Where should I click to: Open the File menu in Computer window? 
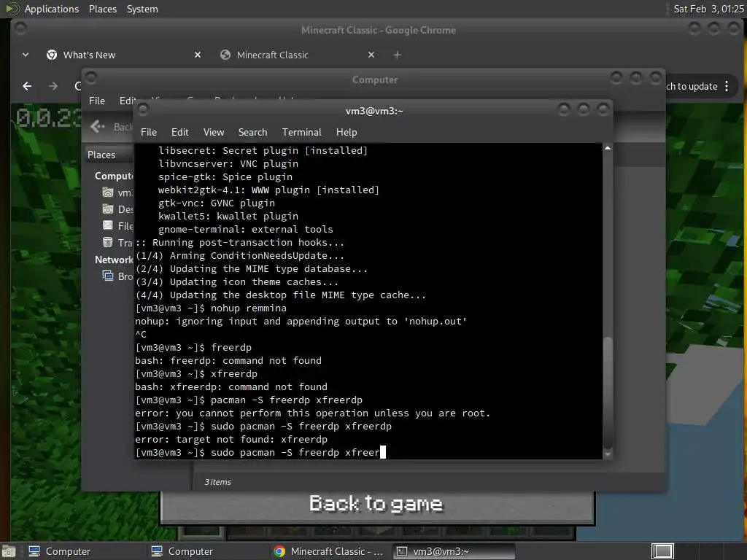(97, 101)
